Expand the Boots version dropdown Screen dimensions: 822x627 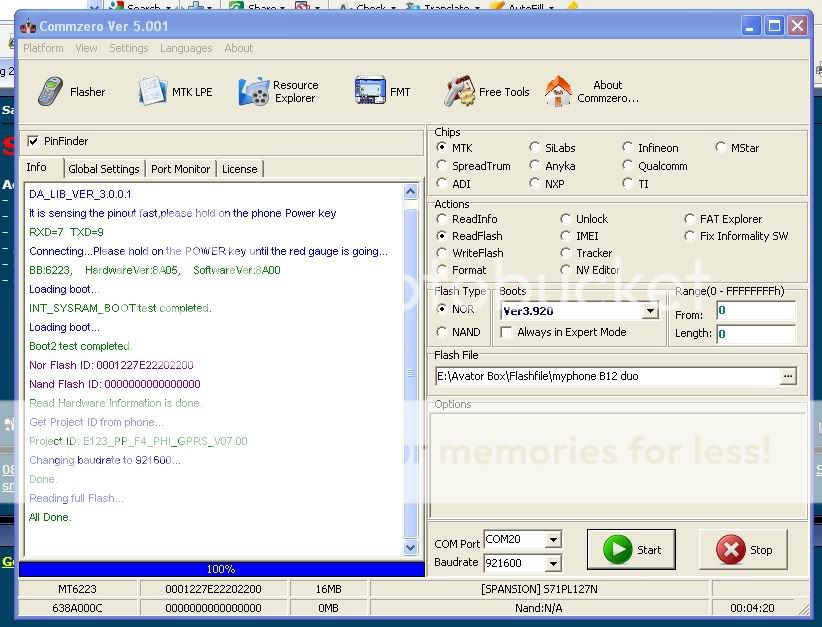(x=650, y=312)
